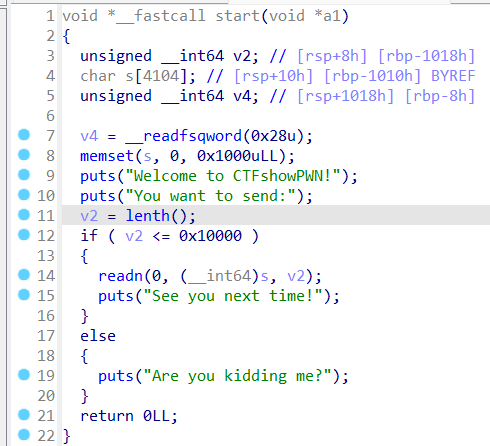Open the lenth function call
The image size is (490, 446).
(148, 216)
